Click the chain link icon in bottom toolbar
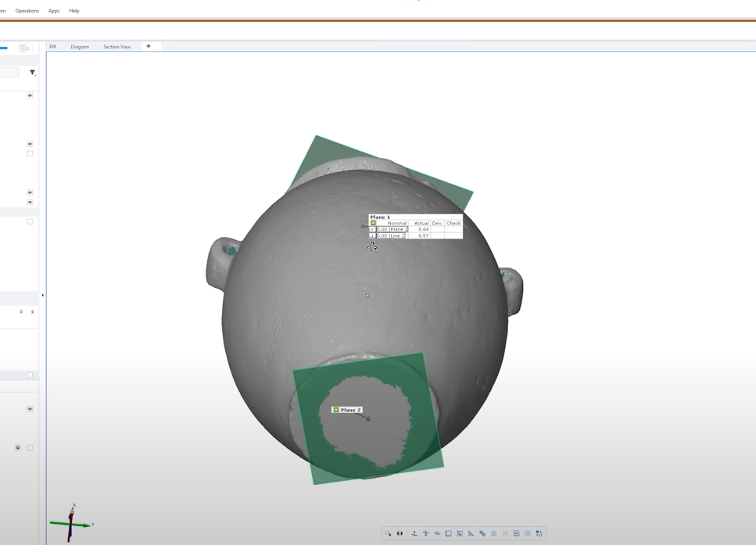756x545 pixels. pyautogui.click(x=482, y=533)
